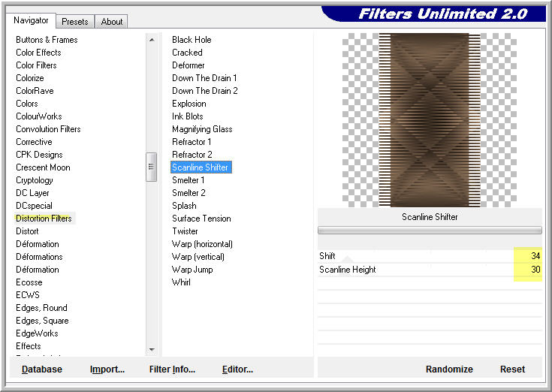Image resolution: width=552 pixels, height=392 pixels.
Task: Choose the Smelter 2 filter
Action: (x=189, y=193)
